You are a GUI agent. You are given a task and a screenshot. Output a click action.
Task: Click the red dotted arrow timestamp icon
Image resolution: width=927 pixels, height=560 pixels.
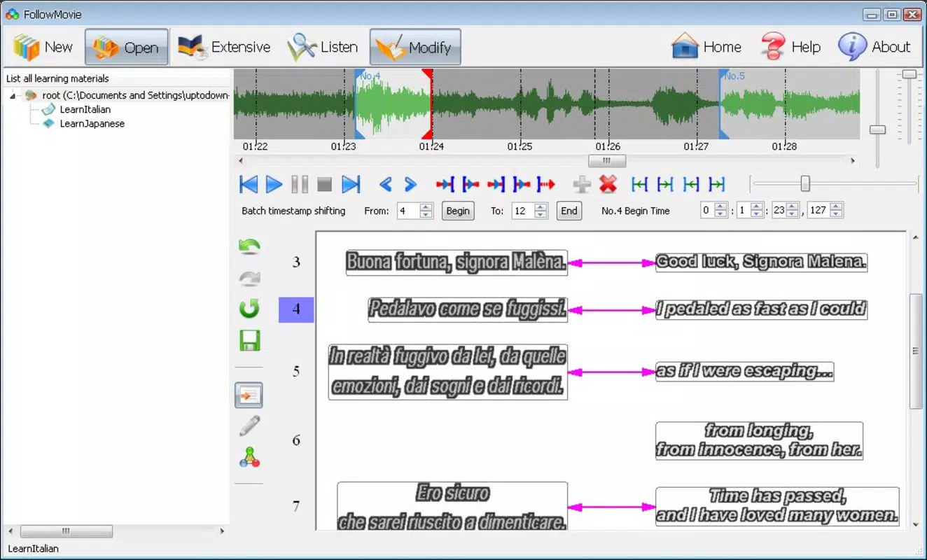(x=546, y=184)
